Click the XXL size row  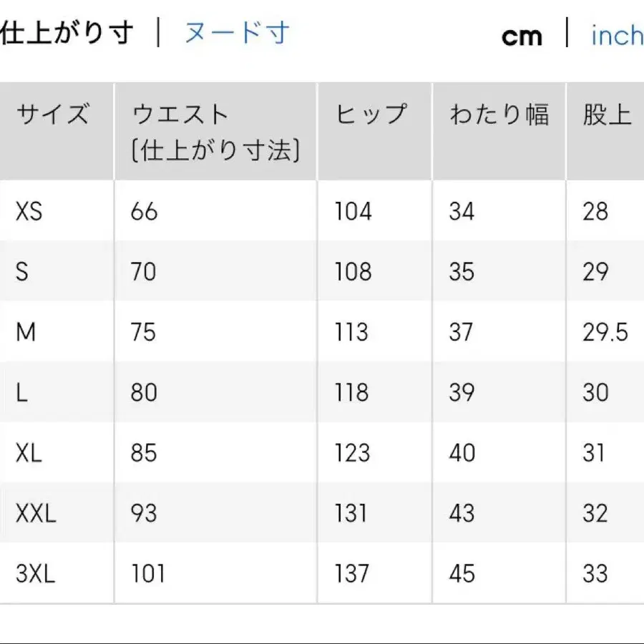[x=33, y=513]
